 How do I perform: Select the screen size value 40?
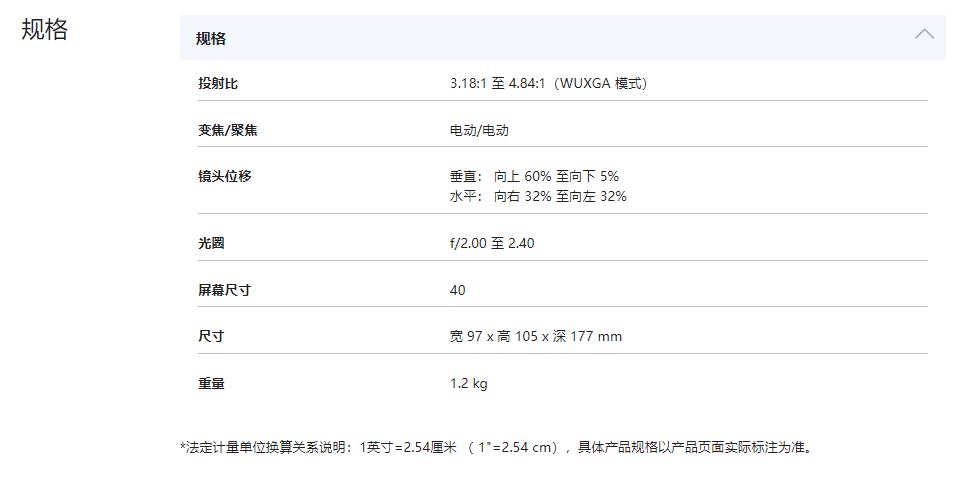tap(457, 290)
